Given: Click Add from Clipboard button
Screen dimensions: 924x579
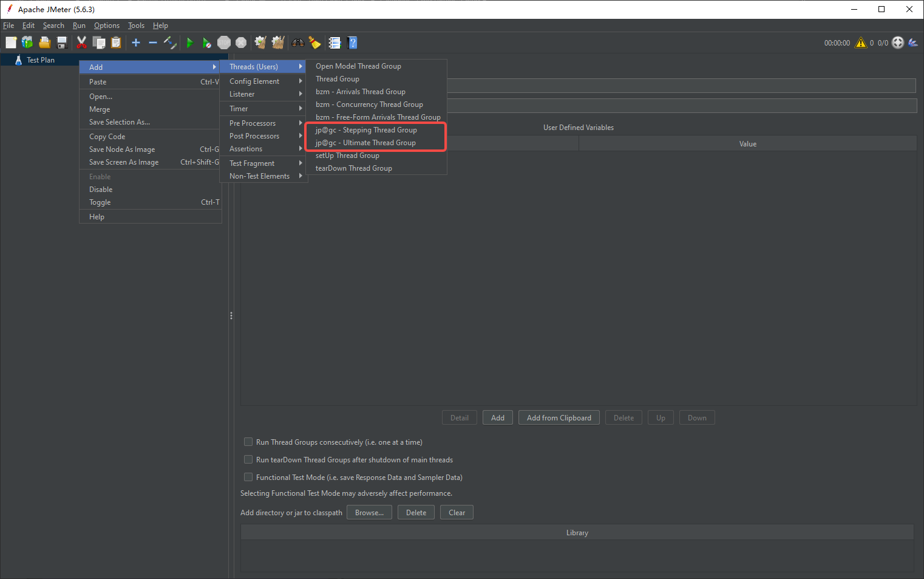Looking at the screenshot, I should (x=559, y=418).
